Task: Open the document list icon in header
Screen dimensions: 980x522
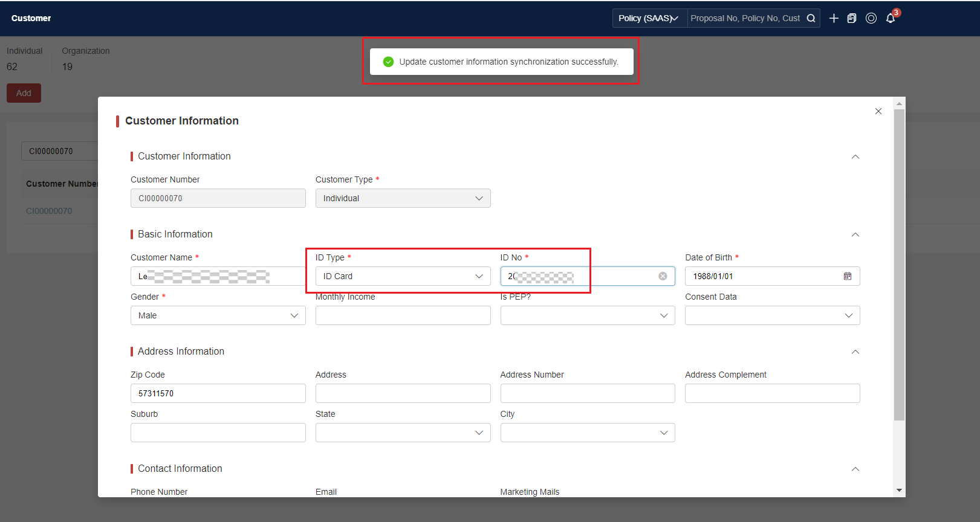Action: click(x=852, y=18)
